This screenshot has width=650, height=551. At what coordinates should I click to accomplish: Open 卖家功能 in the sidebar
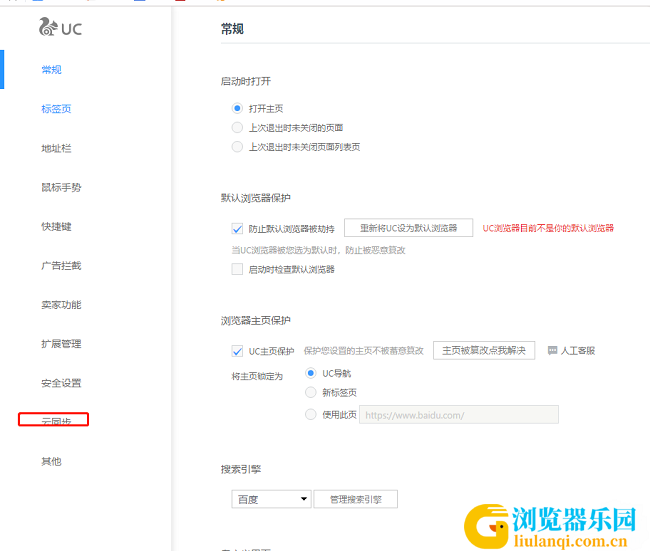(x=61, y=305)
